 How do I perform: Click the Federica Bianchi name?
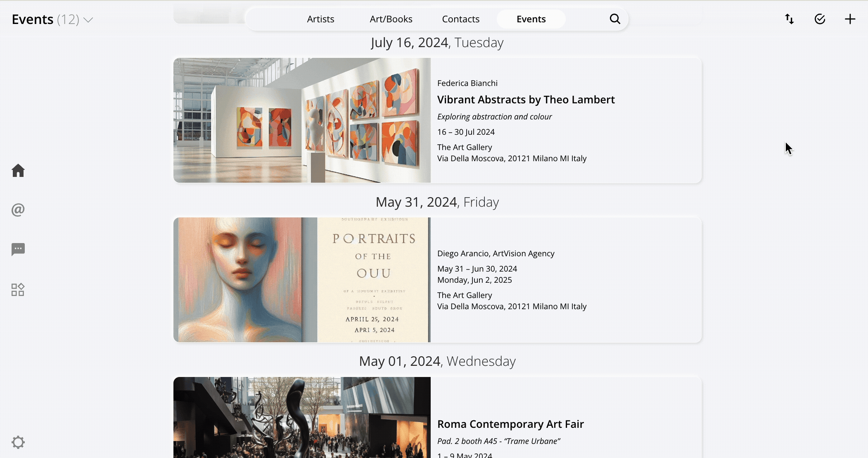click(467, 83)
